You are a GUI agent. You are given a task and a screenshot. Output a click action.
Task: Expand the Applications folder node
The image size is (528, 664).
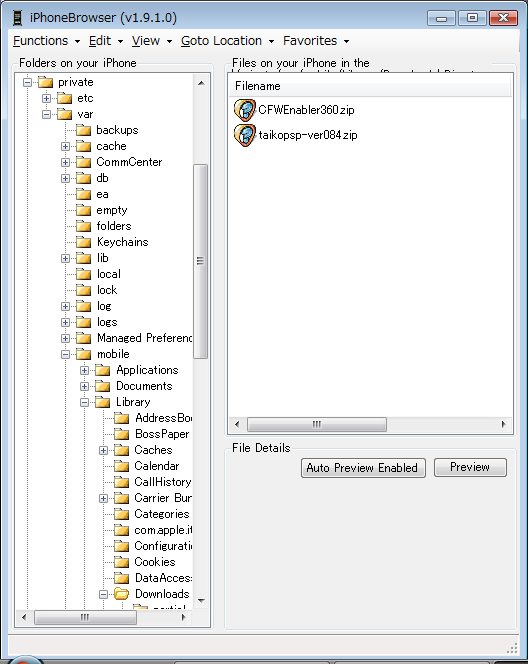coord(85,371)
